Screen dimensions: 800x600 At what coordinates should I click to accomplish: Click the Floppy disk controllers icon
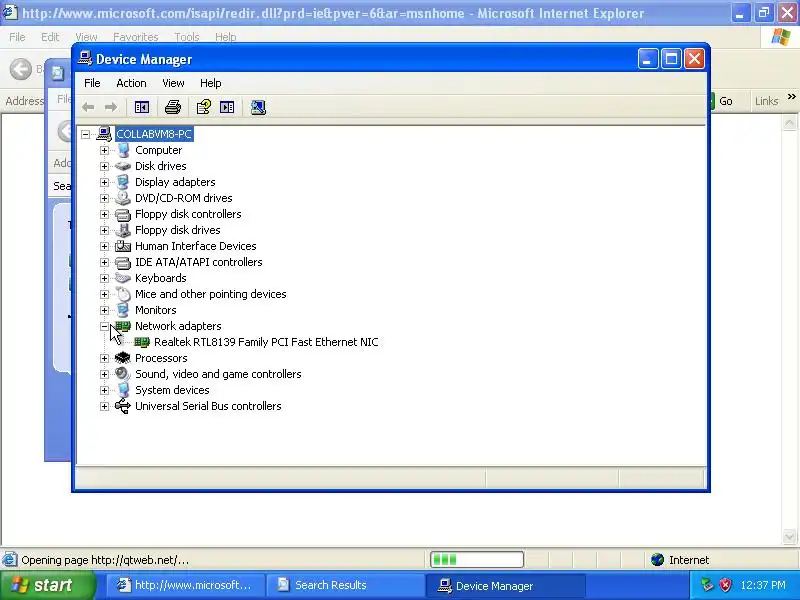123,214
